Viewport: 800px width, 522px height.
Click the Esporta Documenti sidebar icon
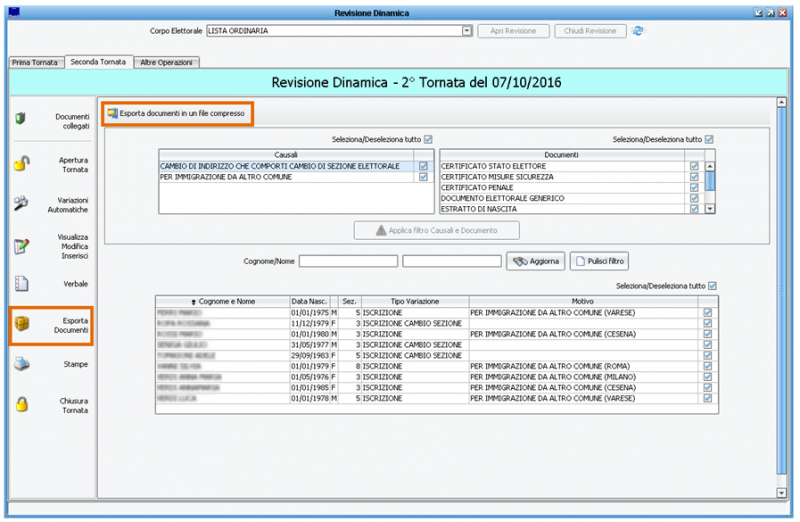click(x=20, y=325)
